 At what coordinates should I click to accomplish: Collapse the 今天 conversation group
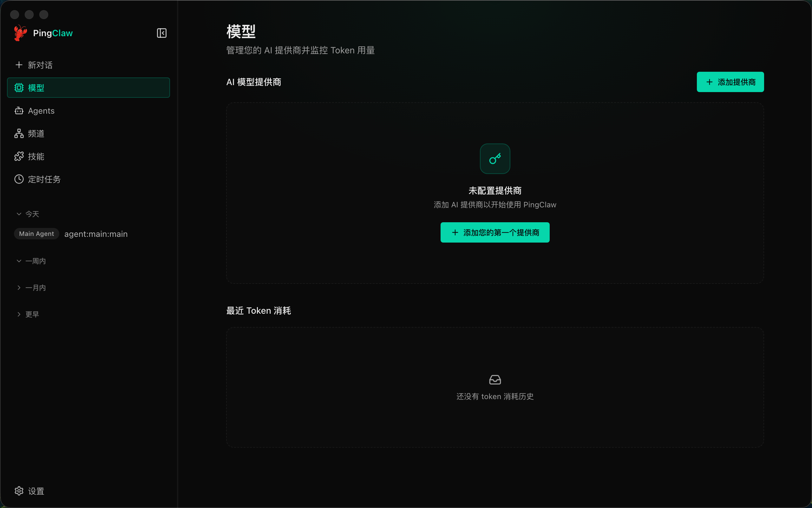[28, 214]
